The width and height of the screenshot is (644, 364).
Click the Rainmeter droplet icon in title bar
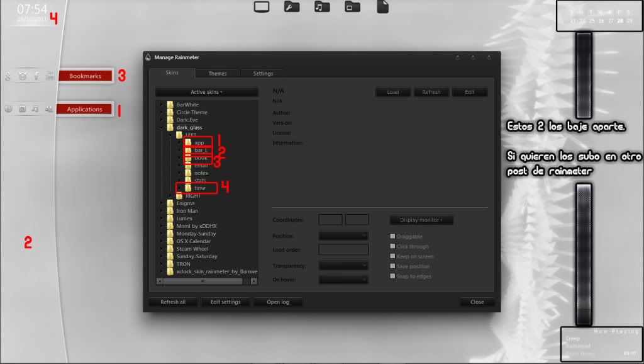click(x=148, y=57)
